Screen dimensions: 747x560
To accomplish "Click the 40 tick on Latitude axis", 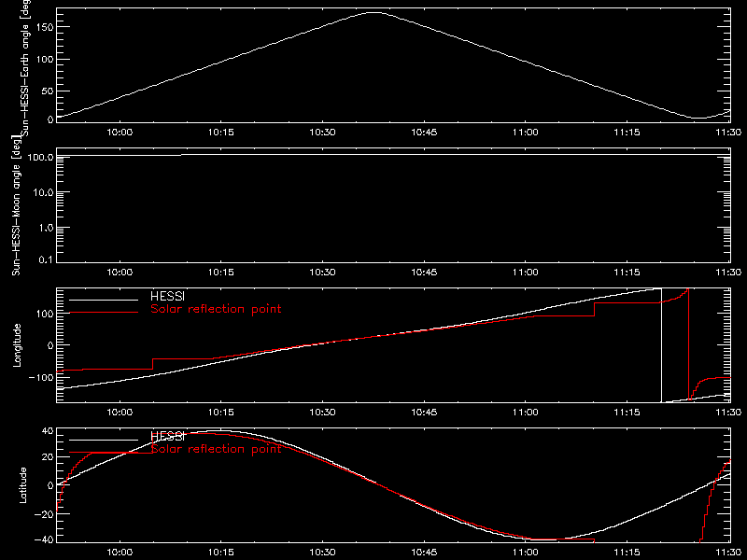I will coord(49,431).
